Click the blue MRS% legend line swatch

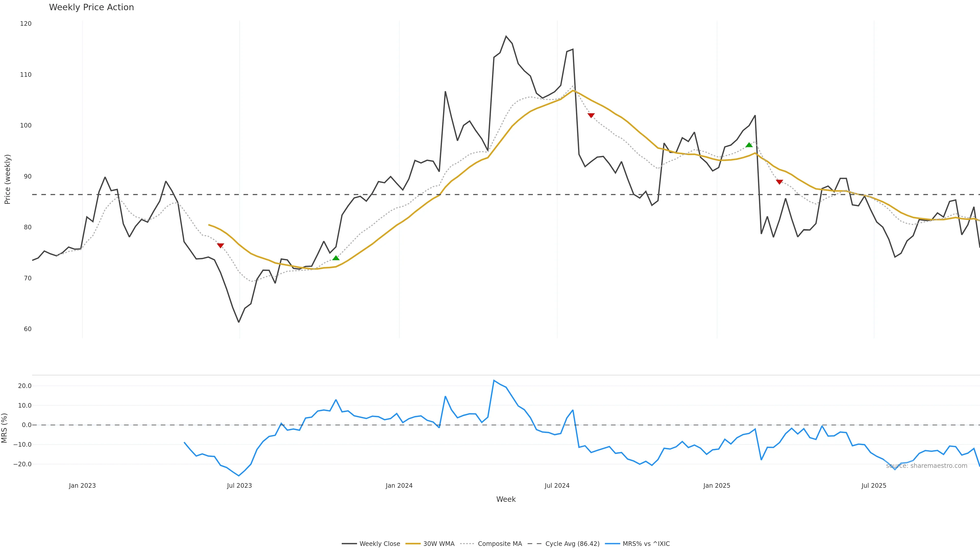[x=612, y=544]
